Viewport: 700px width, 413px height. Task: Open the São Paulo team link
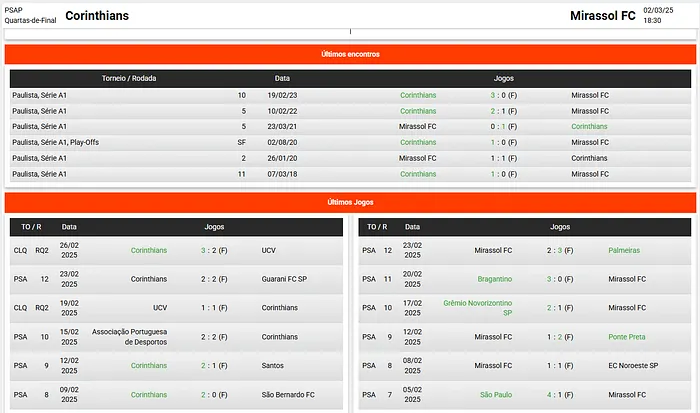496,395
